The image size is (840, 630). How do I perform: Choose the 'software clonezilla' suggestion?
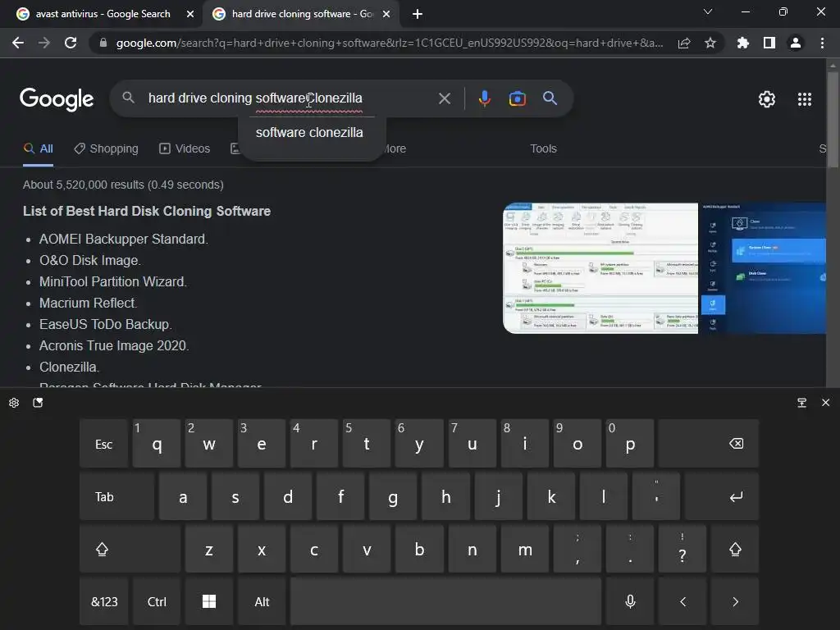click(309, 132)
